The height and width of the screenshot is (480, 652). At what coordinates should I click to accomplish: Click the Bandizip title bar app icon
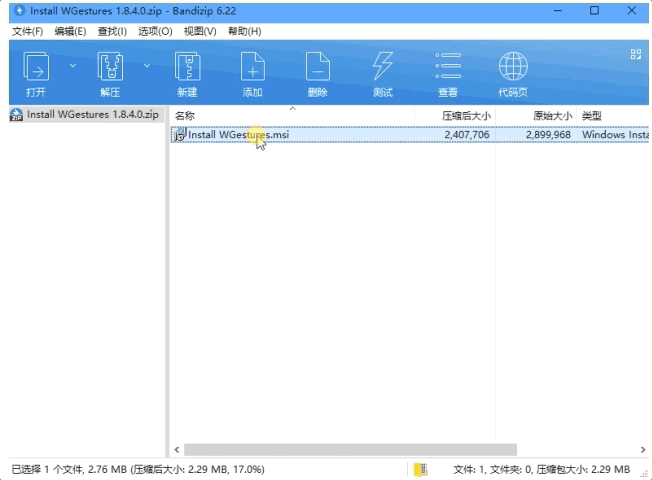[19, 10]
